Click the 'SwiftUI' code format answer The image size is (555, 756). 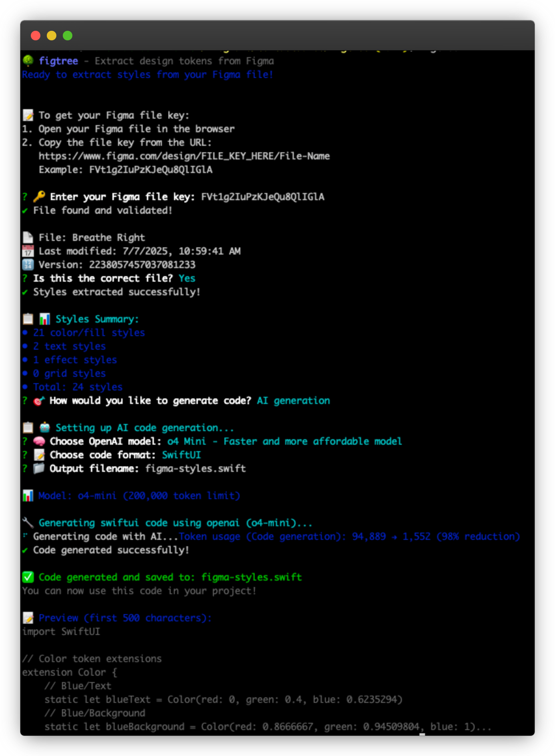182,455
